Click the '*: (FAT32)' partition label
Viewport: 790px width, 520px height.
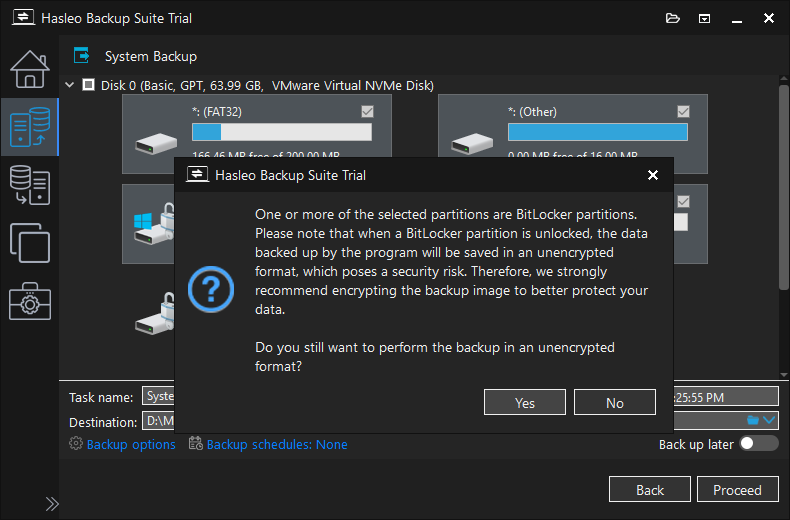(x=217, y=112)
